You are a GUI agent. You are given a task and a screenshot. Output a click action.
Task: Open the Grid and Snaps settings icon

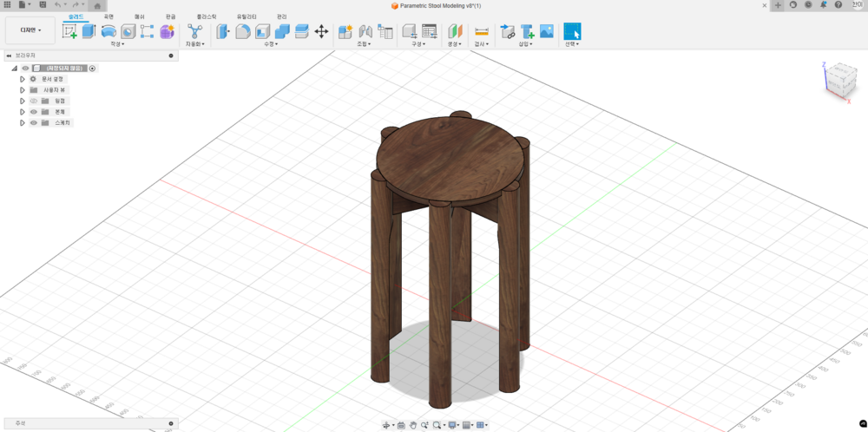click(468, 425)
